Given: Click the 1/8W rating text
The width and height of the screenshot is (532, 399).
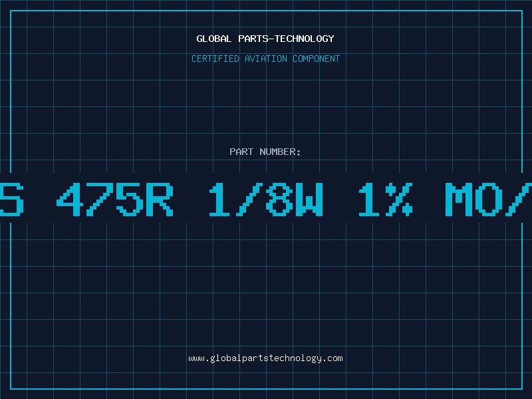Looking at the screenshot, I should [x=265, y=199].
